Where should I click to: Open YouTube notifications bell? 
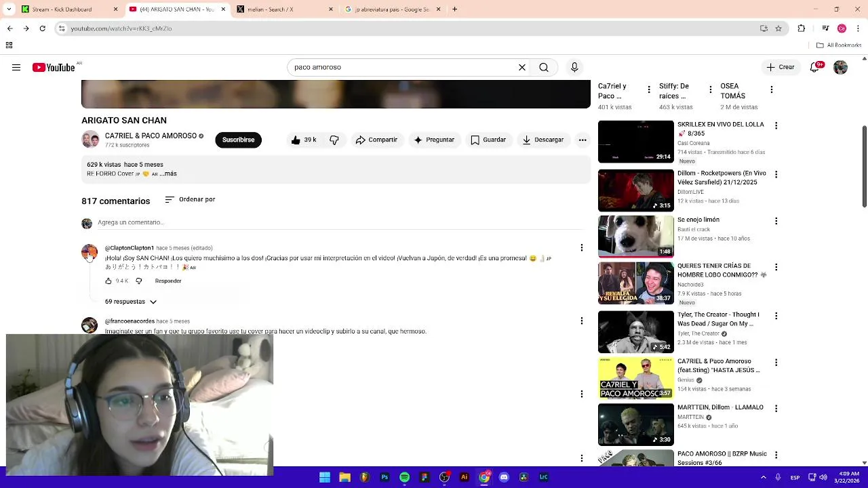(x=816, y=67)
